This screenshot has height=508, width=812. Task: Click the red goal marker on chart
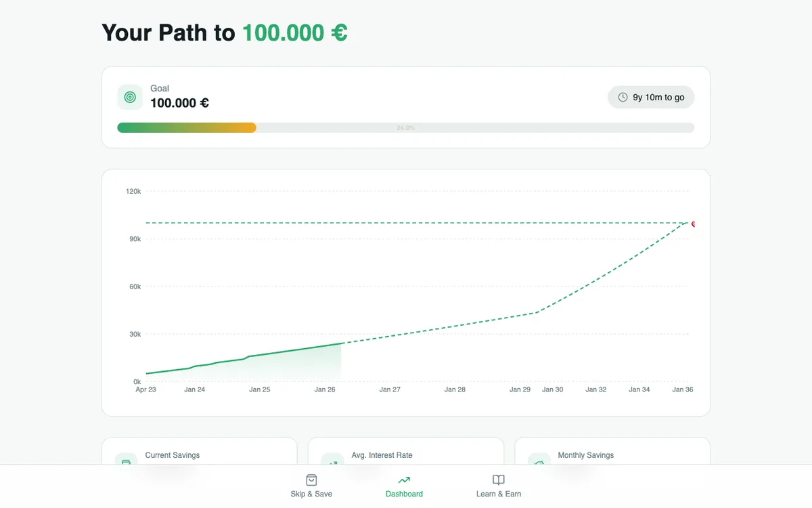pyautogui.click(x=693, y=224)
